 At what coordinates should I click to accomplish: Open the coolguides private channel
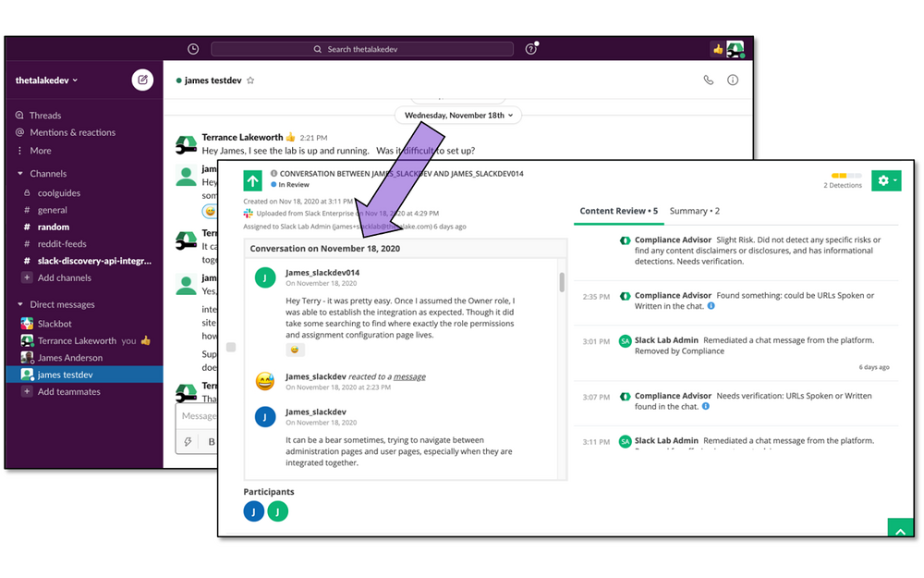(x=59, y=193)
